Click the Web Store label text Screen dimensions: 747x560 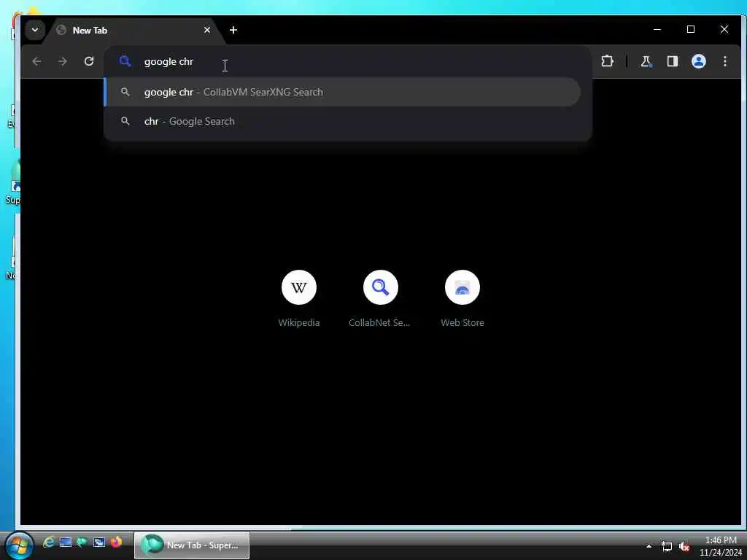pos(462,322)
